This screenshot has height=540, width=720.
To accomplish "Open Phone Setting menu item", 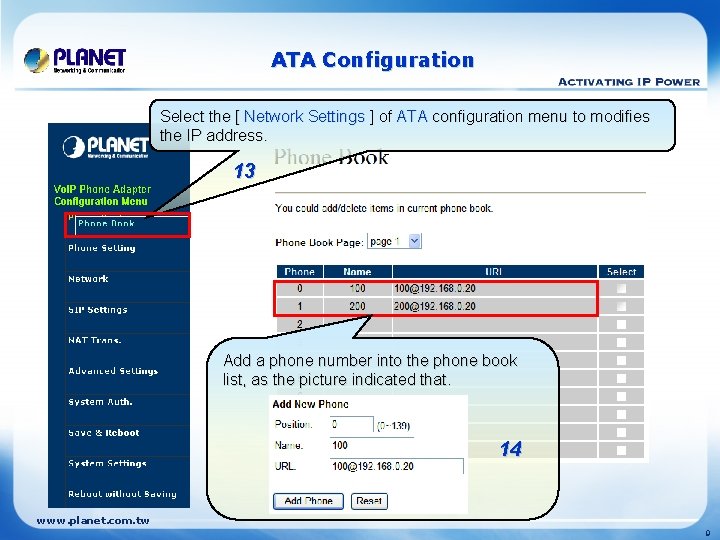I will click(101, 248).
